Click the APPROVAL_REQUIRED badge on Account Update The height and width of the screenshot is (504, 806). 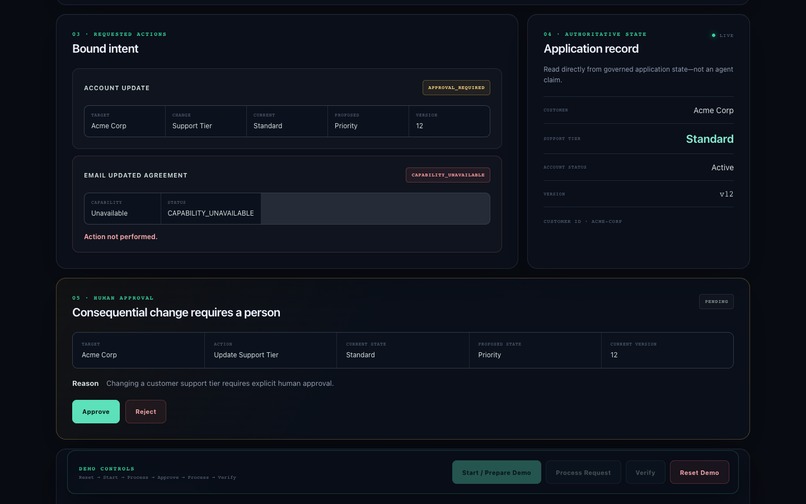coord(456,87)
